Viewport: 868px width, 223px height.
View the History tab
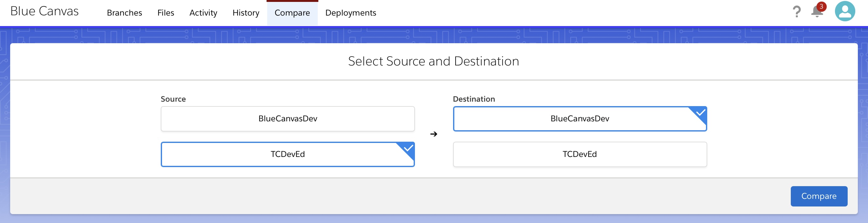(246, 13)
